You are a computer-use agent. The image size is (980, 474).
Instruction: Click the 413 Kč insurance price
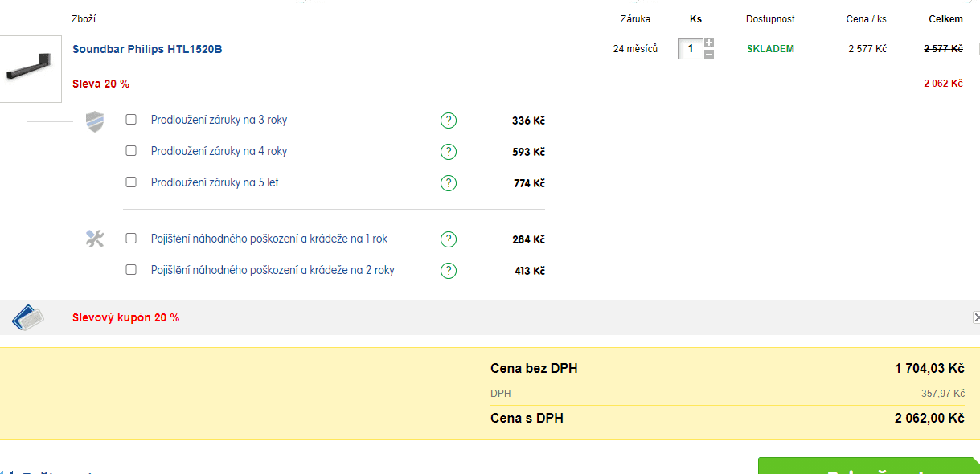tap(530, 272)
